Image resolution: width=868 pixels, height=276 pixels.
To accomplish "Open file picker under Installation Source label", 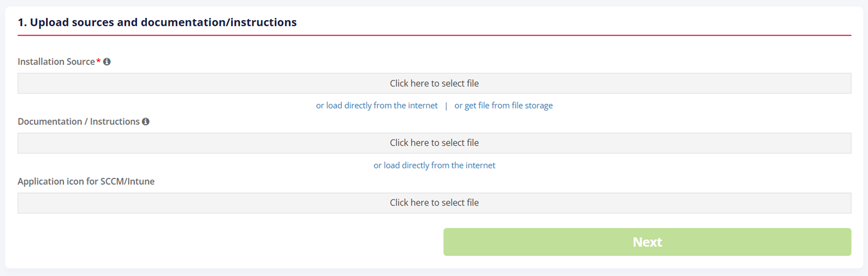I will 434,83.
